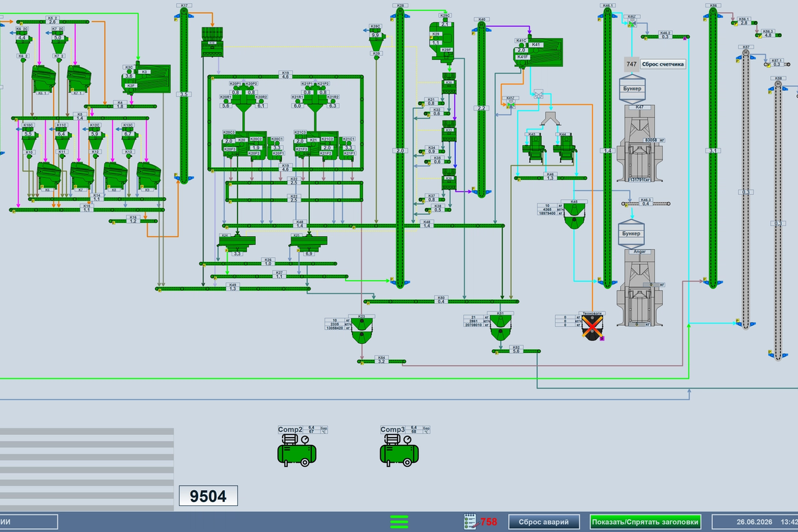Viewport: 798px width, 532px height.
Task: Click the 747 counter value
Action: point(631,64)
